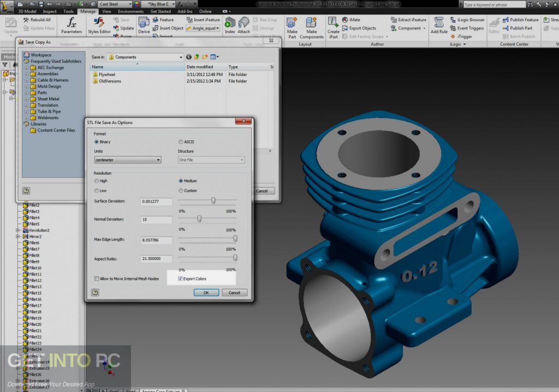Viewport: 559px width, 392px height.
Task: Switch to the Inspect tab
Action: click(50, 11)
